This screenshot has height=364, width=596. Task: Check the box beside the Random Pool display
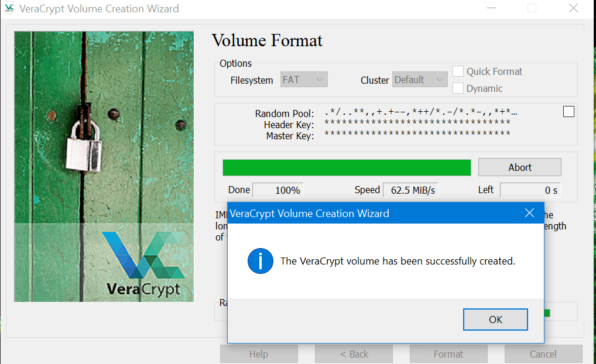[568, 111]
